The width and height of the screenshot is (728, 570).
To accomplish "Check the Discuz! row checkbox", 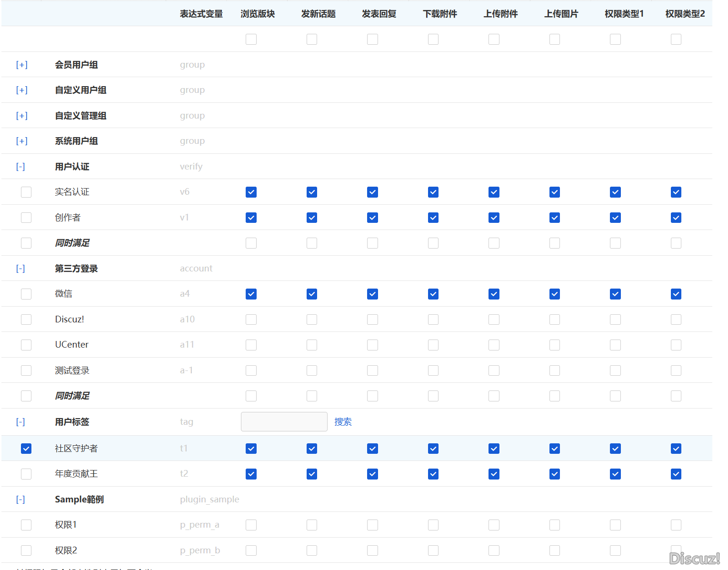I will click(x=26, y=319).
